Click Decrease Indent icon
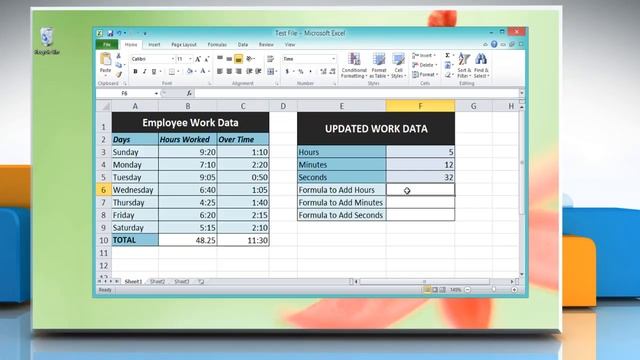Image resolution: width=640 pixels, height=360 pixels. click(x=249, y=71)
